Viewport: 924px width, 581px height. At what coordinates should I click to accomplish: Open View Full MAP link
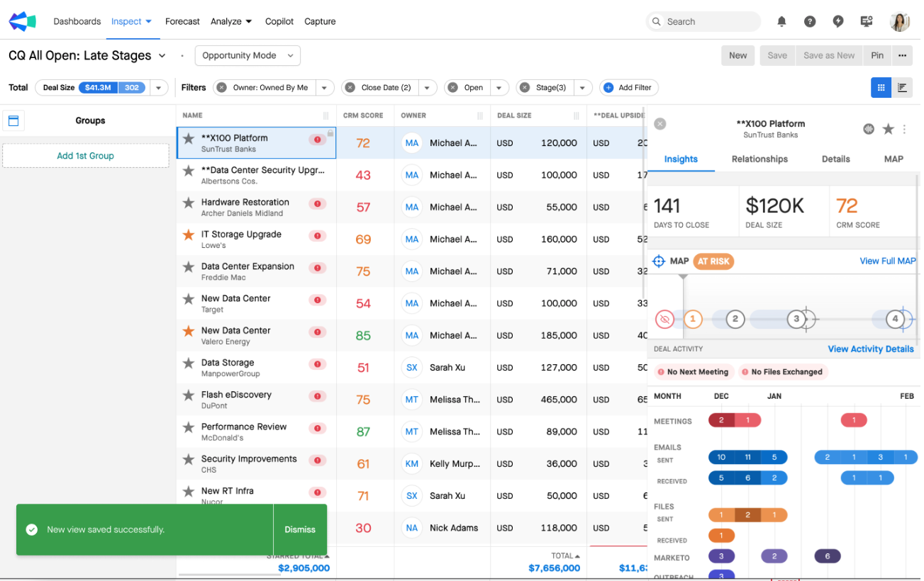pos(888,261)
